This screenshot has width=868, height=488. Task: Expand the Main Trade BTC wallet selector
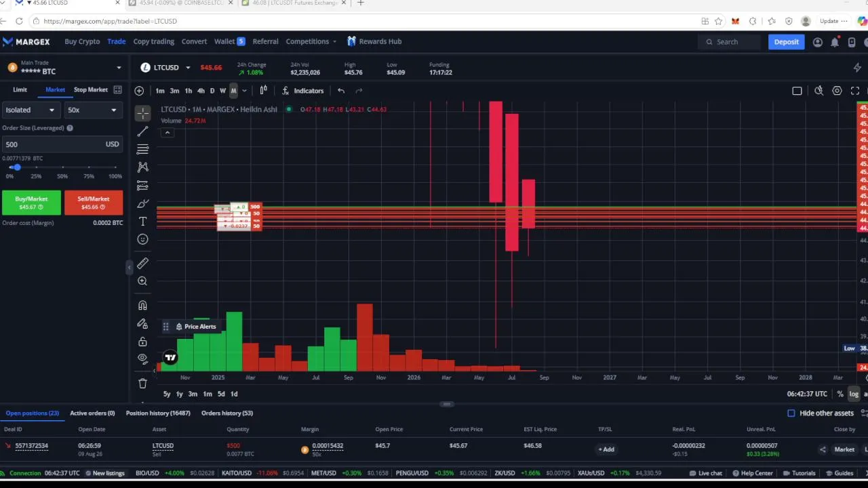coord(119,67)
